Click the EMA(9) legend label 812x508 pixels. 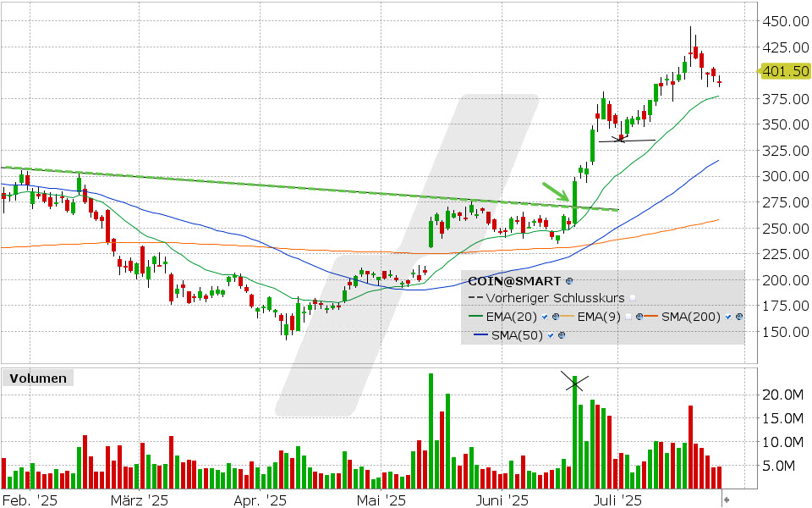599,317
